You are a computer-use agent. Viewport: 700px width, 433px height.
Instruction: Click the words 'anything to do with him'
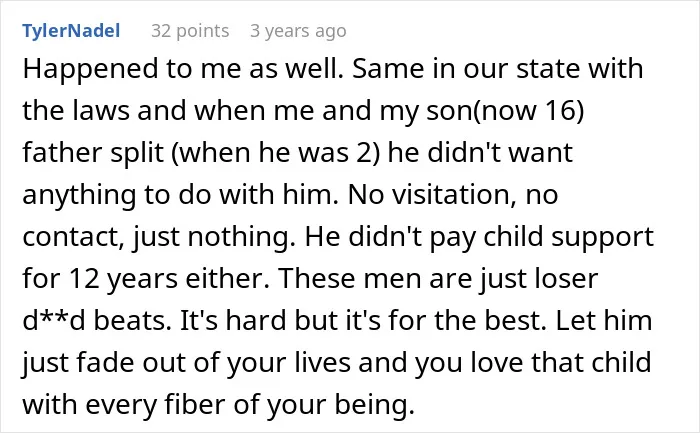click(x=180, y=195)
